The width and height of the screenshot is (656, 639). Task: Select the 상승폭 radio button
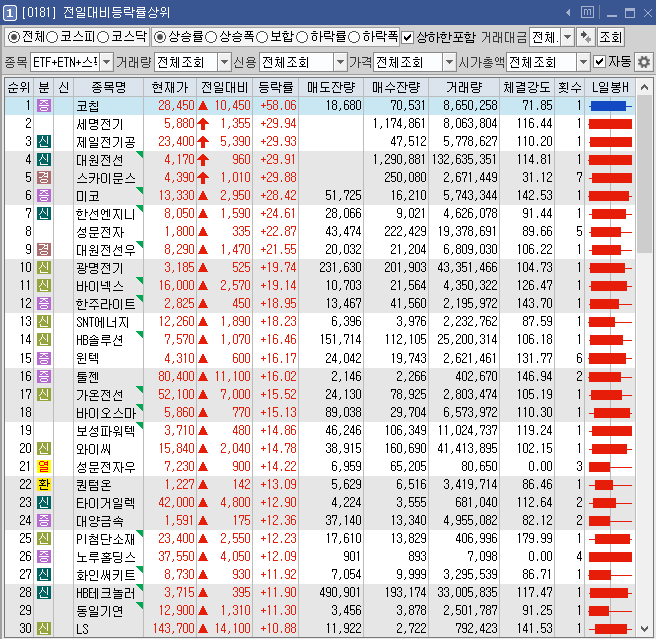(211, 38)
